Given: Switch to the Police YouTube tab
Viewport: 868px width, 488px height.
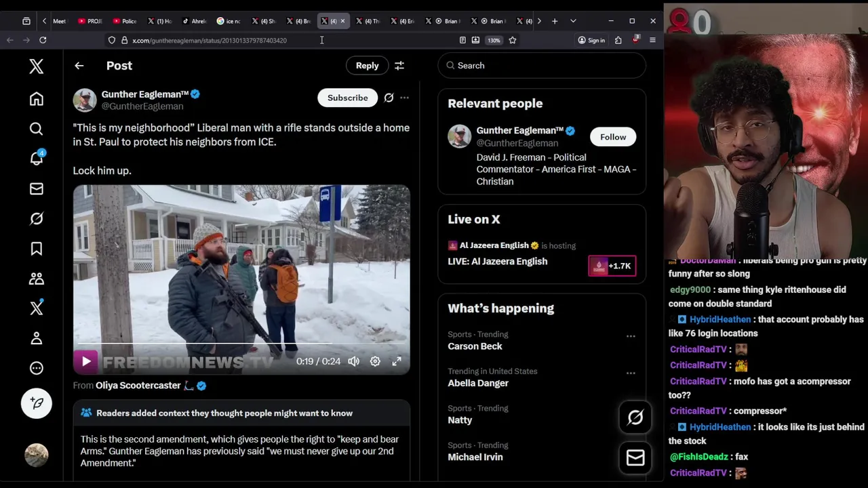Looking at the screenshot, I should (x=125, y=21).
